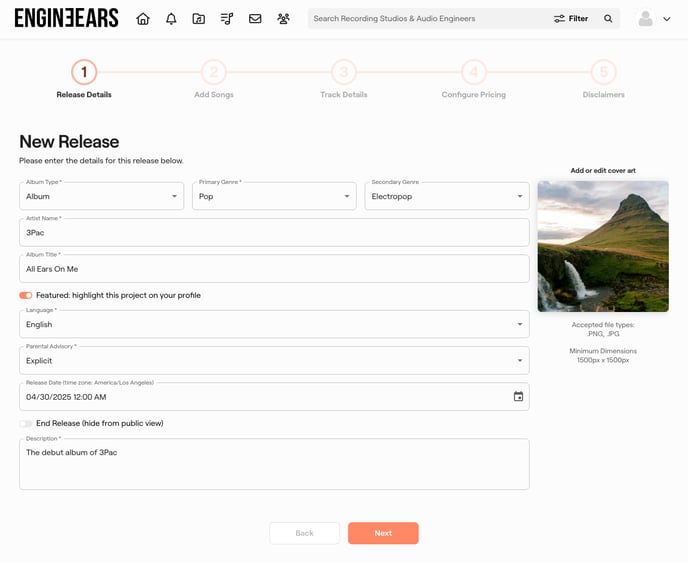Image resolution: width=688 pixels, height=563 pixels.
Task: Open the search Filter button
Action: [x=571, y=18]
